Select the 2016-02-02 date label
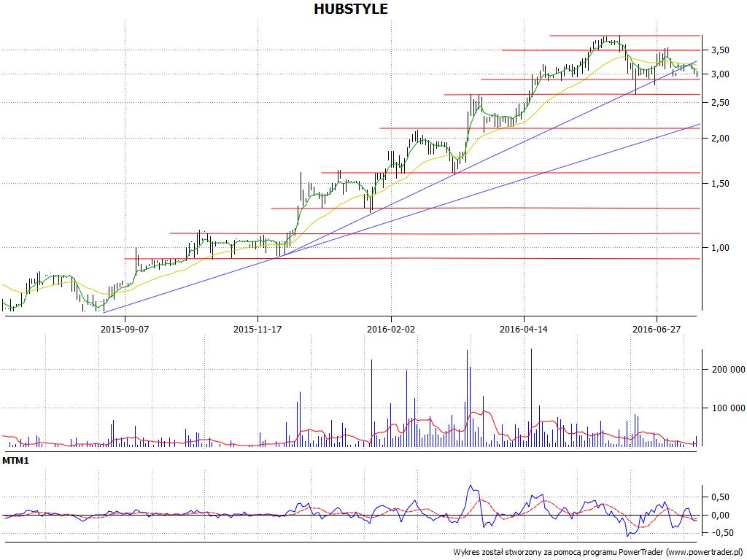The image size is (747, 560). (x=391, y=329)
